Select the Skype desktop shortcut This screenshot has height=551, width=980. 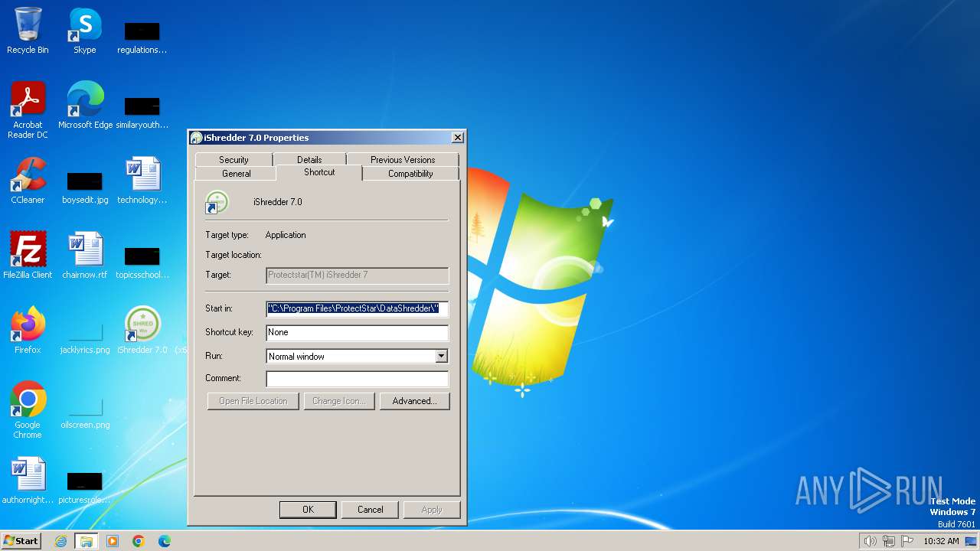pos(85,31)
